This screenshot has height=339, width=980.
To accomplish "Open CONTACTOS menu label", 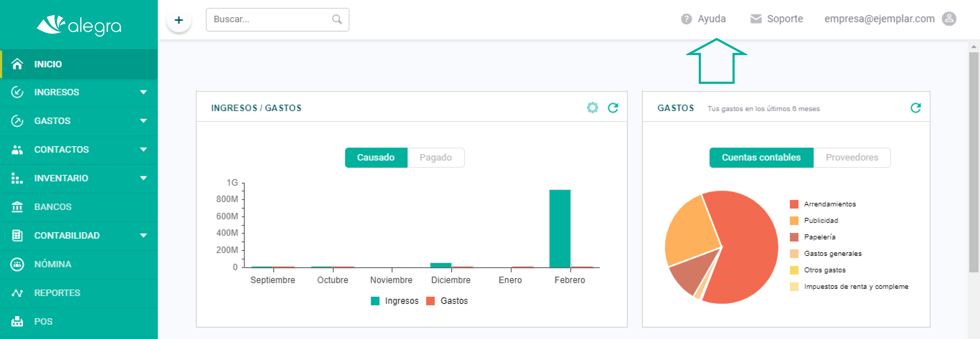I will click(x=62, y=149).
